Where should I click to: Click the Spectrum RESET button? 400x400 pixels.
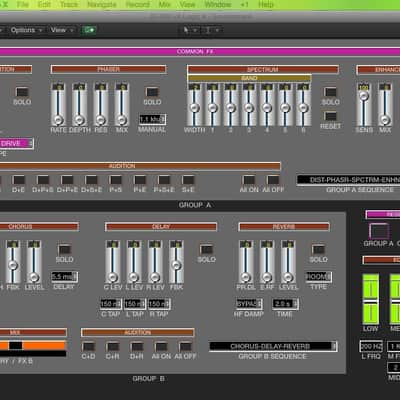tap(330, 116)
